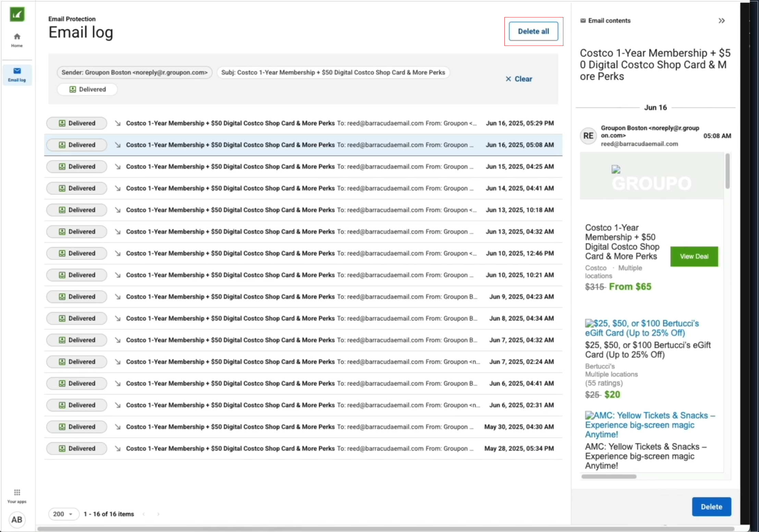Click the RE sender avatar in preview
Screen dimensions: 759x532
click(588, 136)
